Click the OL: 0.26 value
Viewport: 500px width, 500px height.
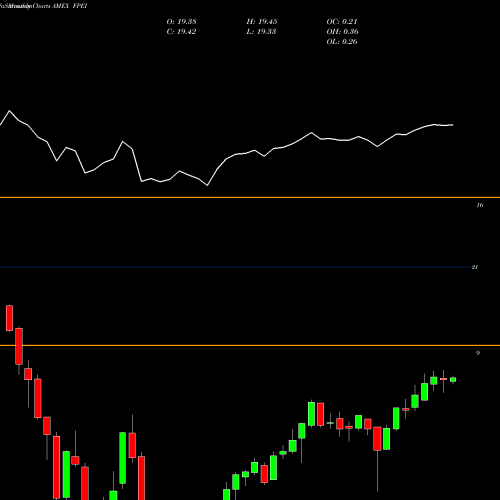click(x=342, y=42)
